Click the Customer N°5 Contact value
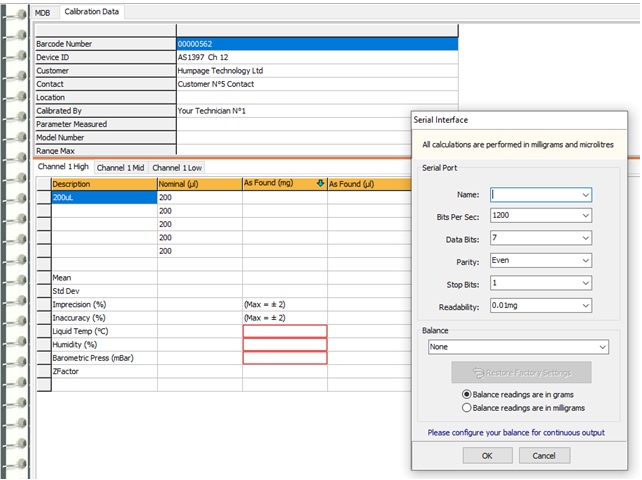The width and height of the screenshot is (642, 480). [317, 84]
